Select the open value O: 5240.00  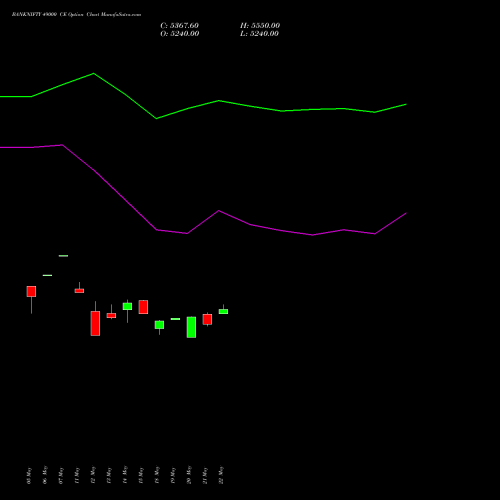(180, 34)
